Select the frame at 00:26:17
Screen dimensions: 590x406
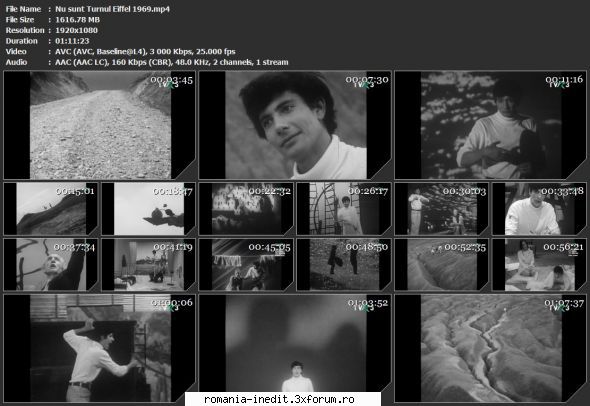[x=344, y=209]
